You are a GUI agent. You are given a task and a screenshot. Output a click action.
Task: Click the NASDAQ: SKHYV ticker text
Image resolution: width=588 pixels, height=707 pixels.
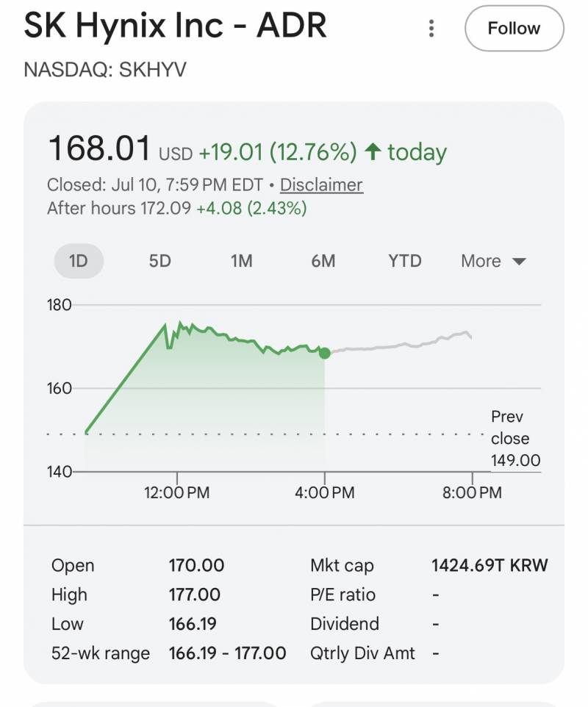105,70
